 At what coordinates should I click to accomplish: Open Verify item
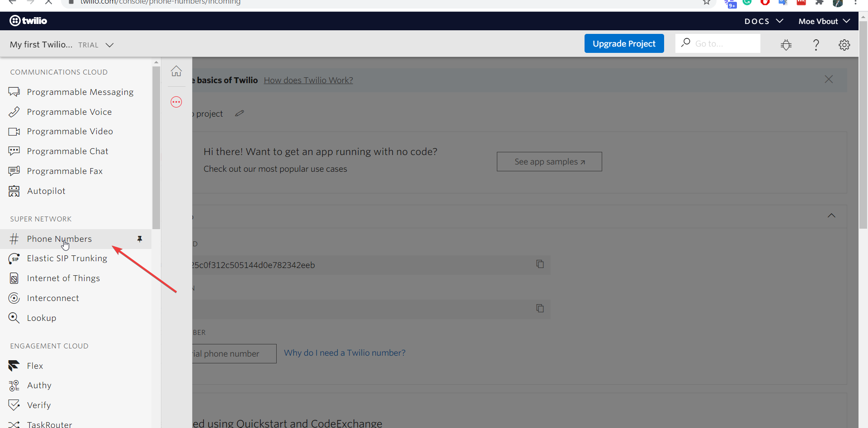click(x=39, y=405)
